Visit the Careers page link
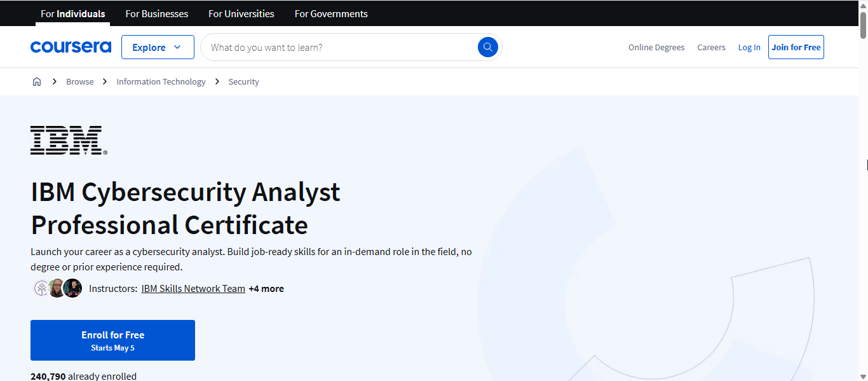868x381 pixels. tap(711, 47)
